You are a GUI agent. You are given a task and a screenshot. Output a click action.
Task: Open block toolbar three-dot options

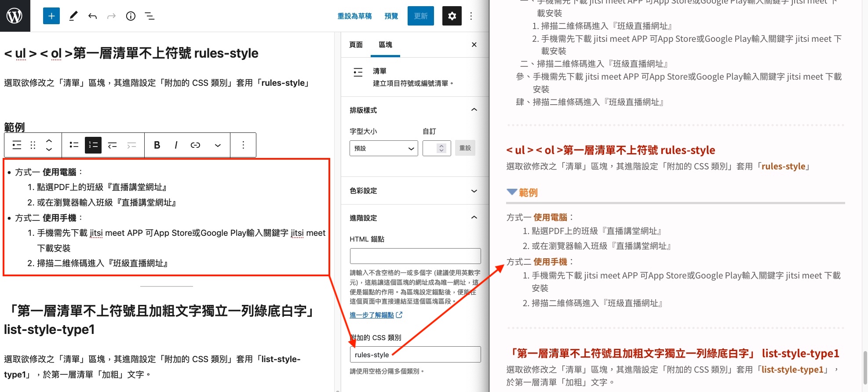(243, 145)
